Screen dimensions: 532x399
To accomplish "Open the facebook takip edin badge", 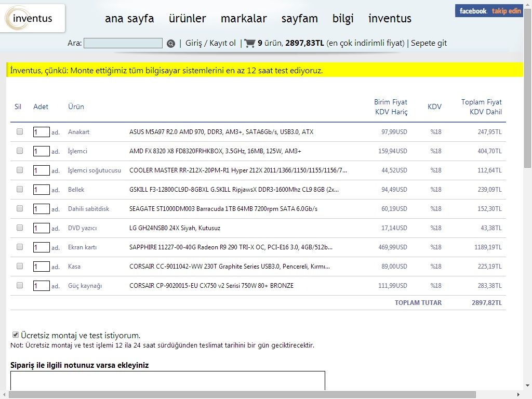I will click(488, 11).
